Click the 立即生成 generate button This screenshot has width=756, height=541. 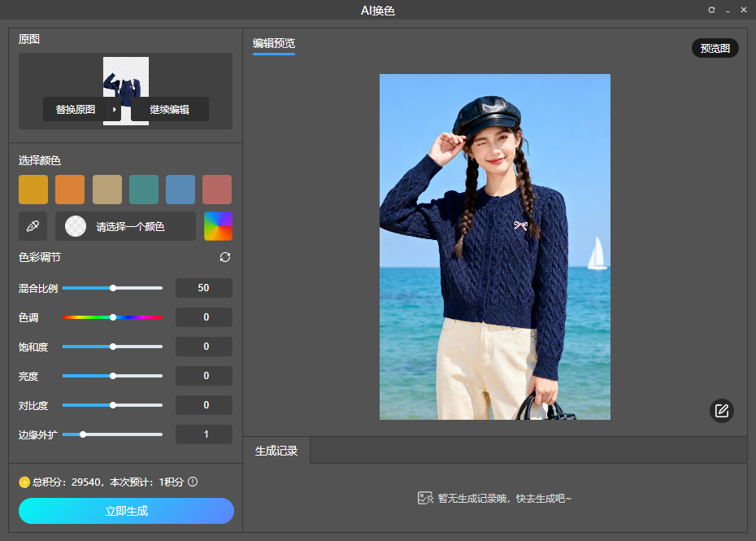click(126, 511)
